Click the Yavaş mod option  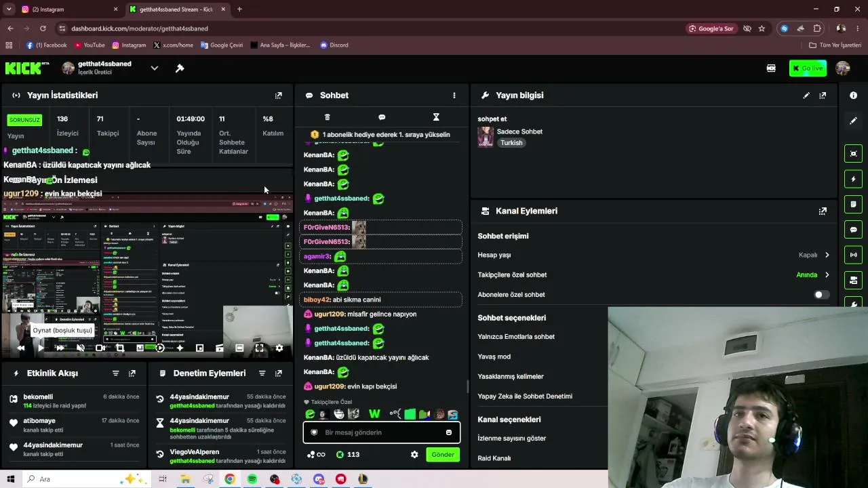coord(494,357)
